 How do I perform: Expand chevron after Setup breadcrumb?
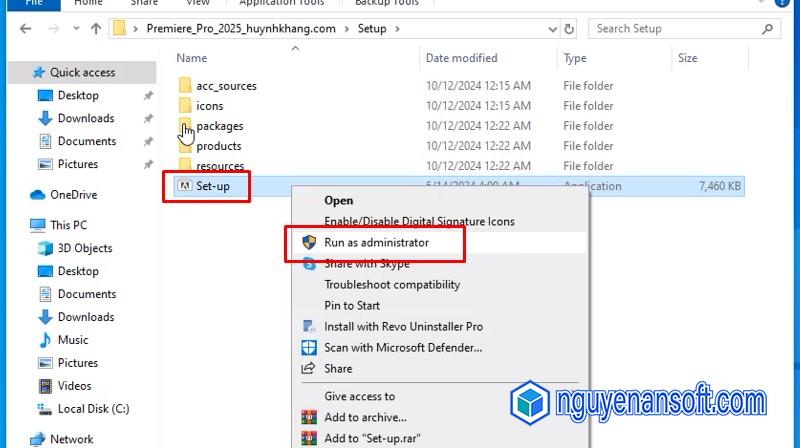(397, 29)
